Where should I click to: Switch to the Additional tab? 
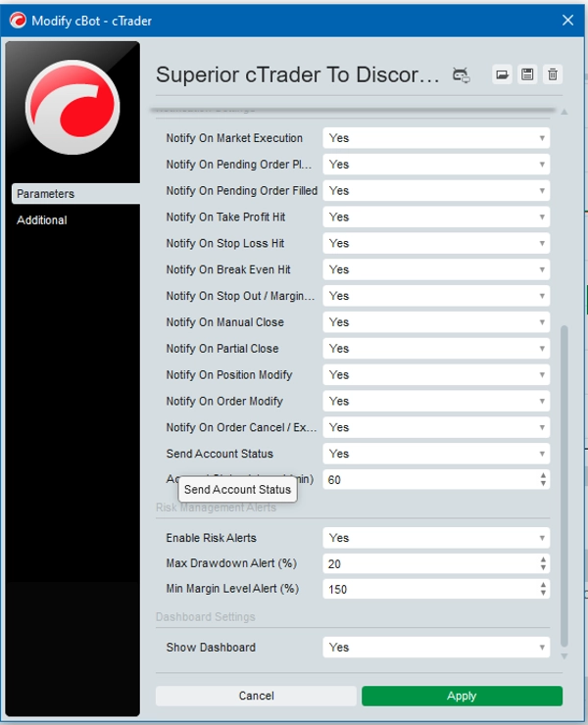(42, 220)
